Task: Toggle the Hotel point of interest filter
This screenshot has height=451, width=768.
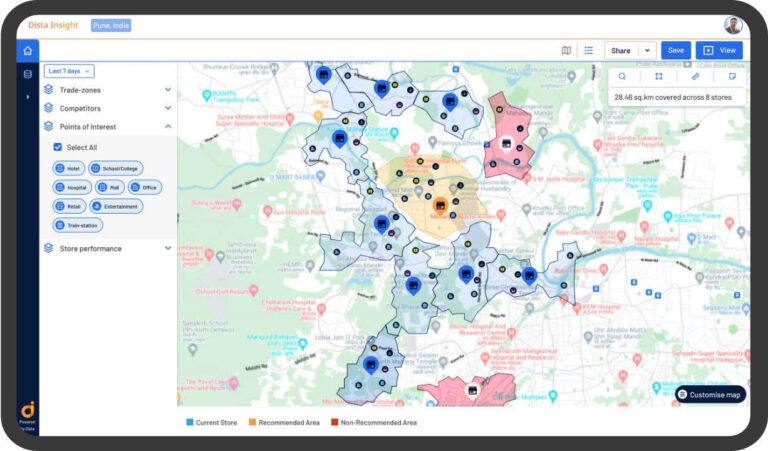Action: click(x=69, y=168)
